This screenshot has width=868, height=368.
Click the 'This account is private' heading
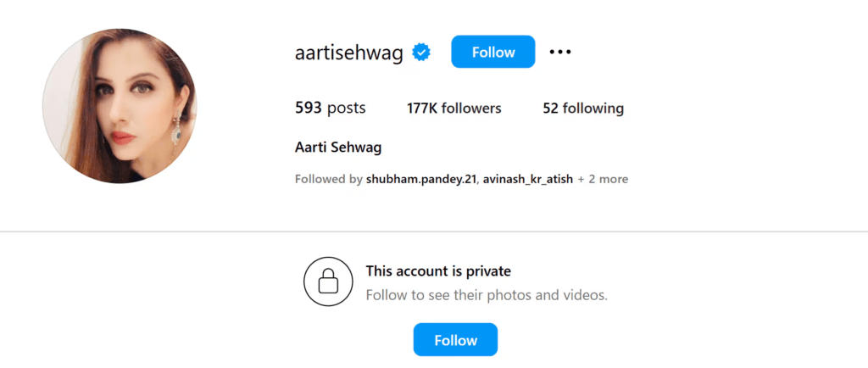[x=438, y=271]
